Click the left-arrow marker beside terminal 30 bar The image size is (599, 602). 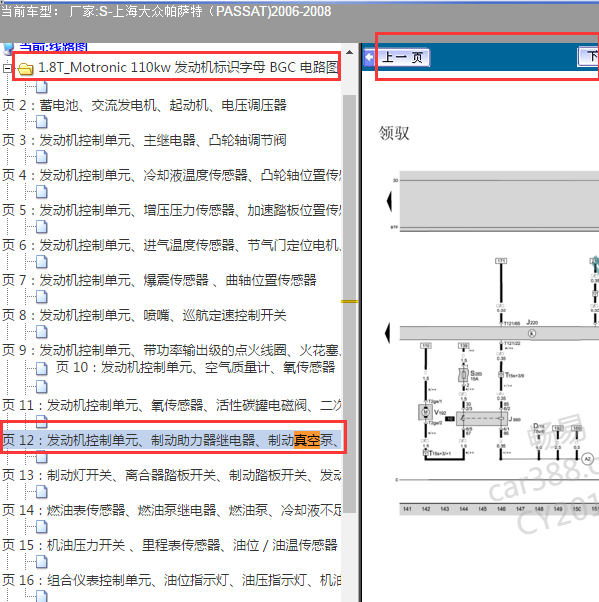(x=389, y=202)
